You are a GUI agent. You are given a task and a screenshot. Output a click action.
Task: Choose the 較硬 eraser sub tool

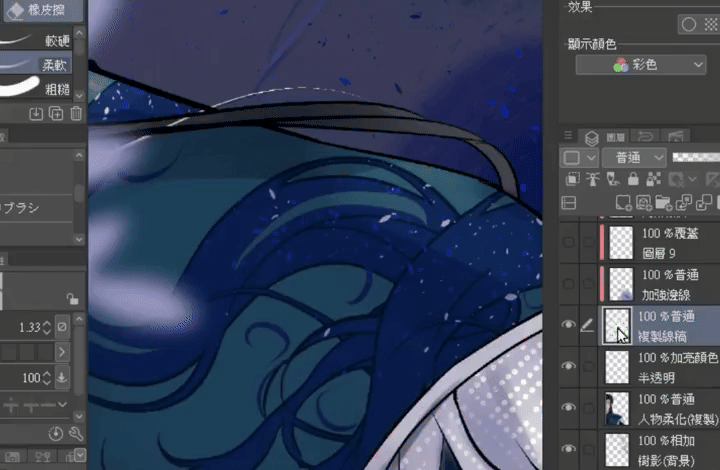click(x=36, y=40)
